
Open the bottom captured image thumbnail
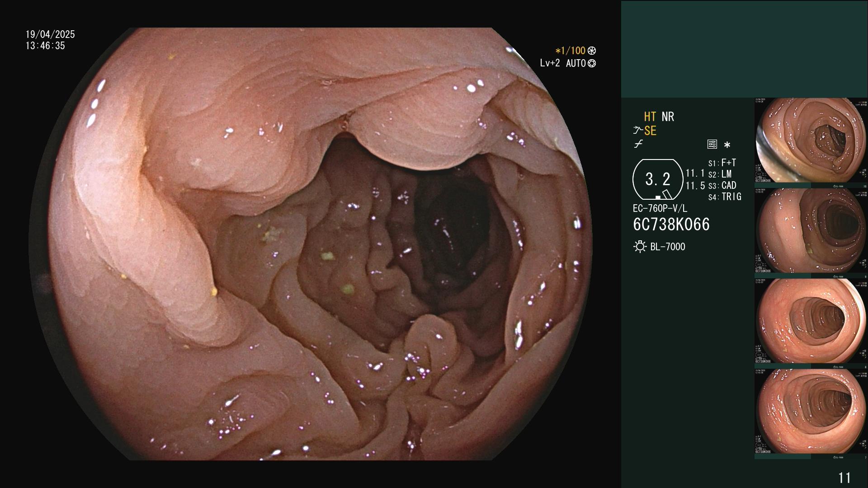point(811,412)
